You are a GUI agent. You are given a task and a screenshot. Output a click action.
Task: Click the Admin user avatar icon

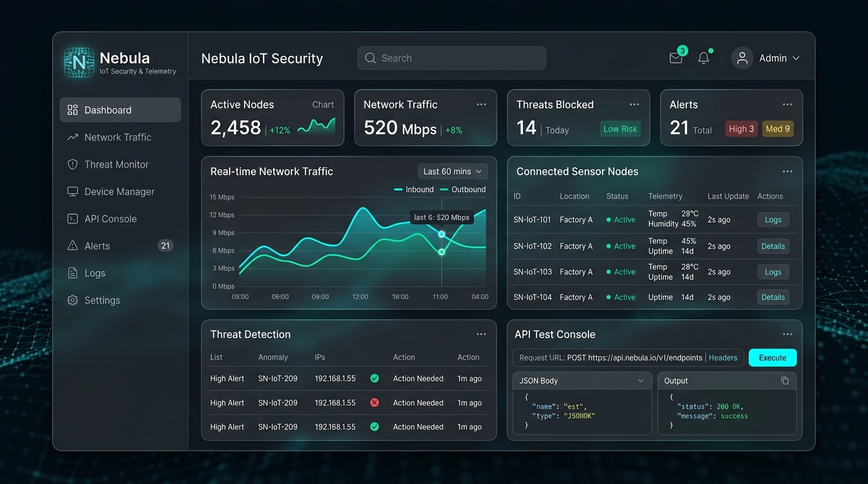742,58
